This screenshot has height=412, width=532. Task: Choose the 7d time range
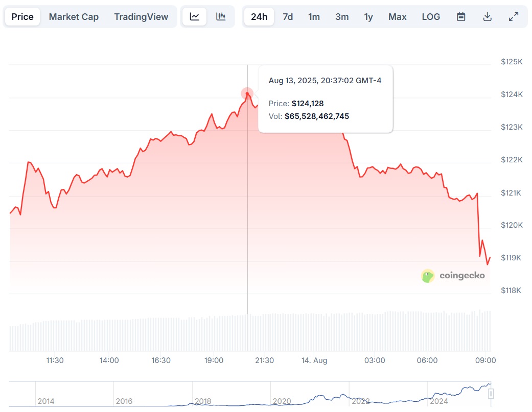tap(288, 16)
